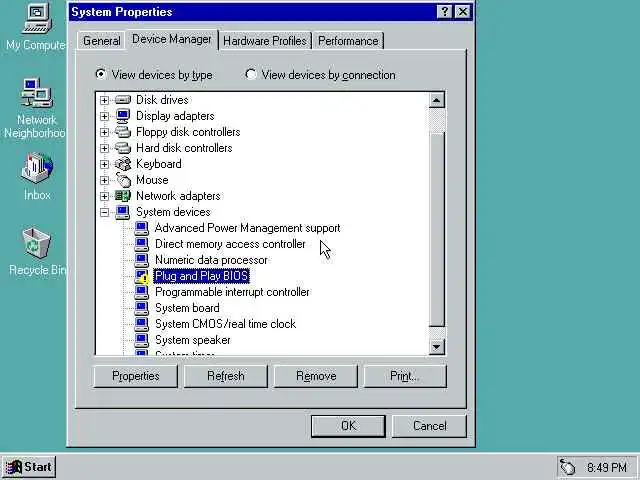Click the mouse tray icon in taskbar

[x=568, y=467]
